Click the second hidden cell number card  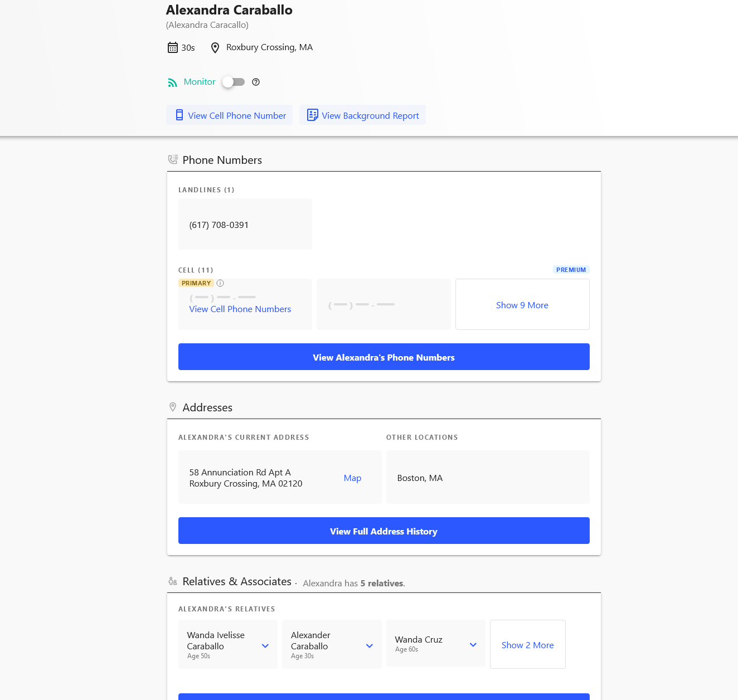(x=384, y=304)
